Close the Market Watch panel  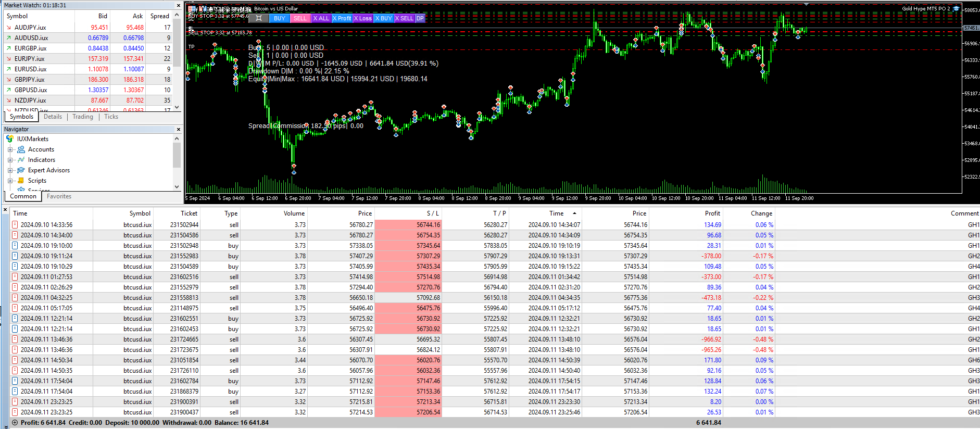coord(178,5)
